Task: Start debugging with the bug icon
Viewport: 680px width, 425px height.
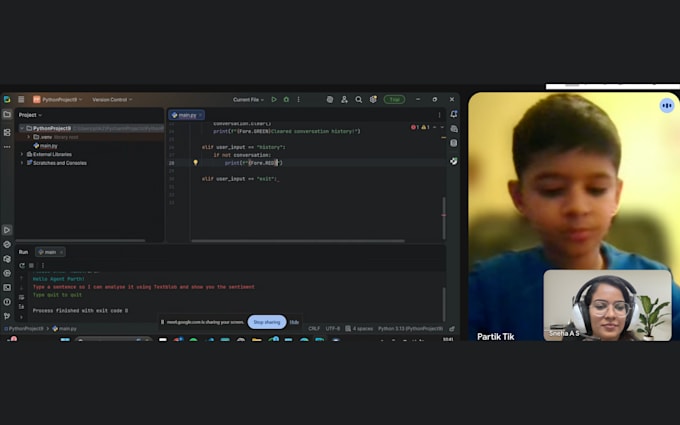Action: (x=286, y=99)
